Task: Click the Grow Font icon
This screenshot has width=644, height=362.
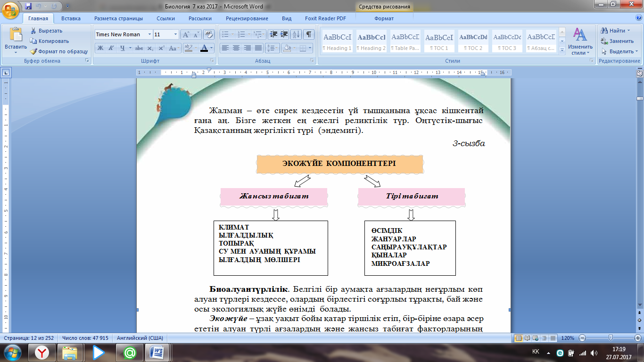Action: tap(186, 34)
